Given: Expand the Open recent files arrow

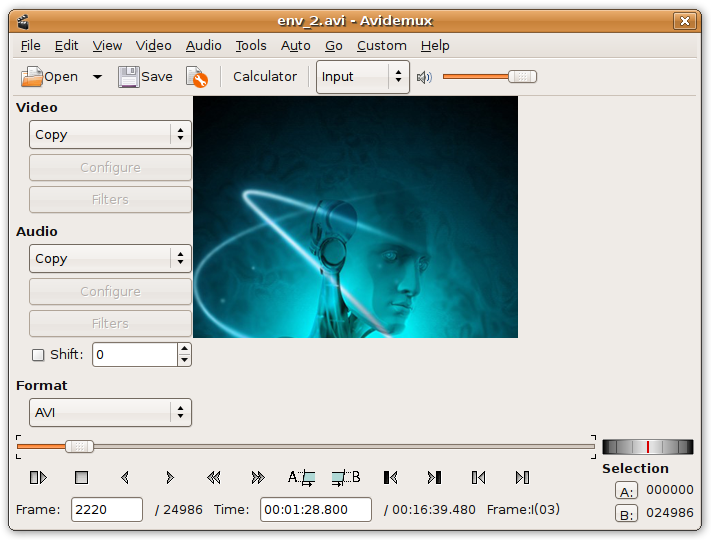Looking at the screenshot, I should click(x=97, y=77).
